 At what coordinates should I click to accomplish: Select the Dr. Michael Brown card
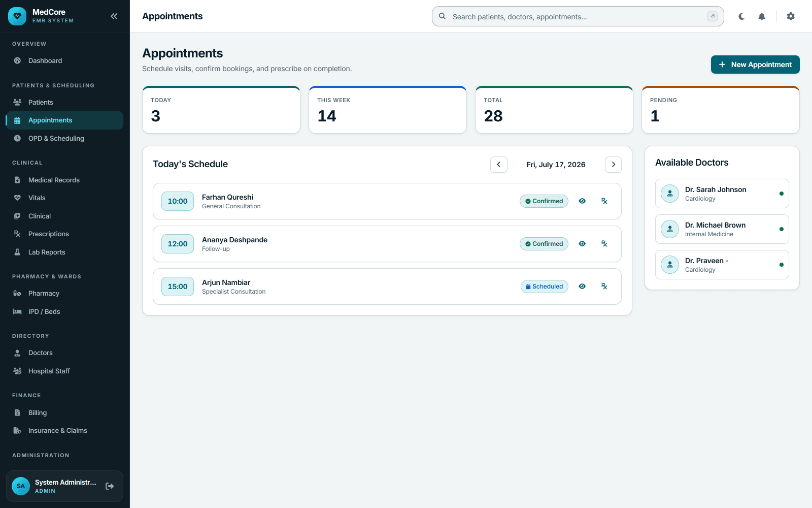click(722, 229)
